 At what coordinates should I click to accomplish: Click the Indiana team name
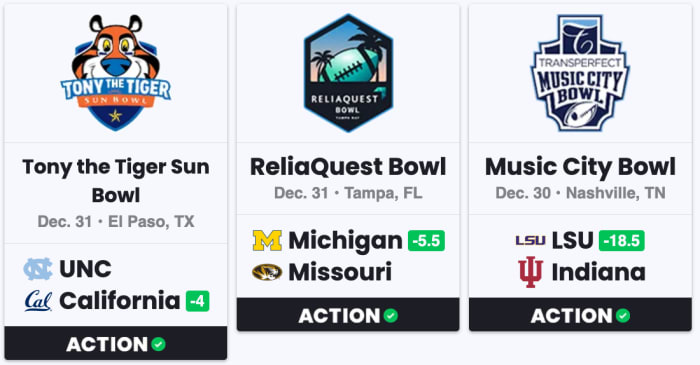[x=598, y=272]
